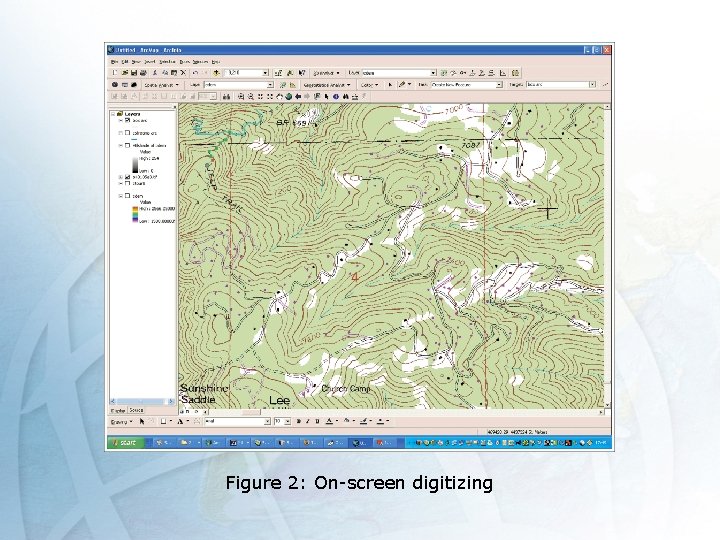Image resolution: width=720 pixels, height=540 pixels.
Task: Collapse the Layers data frame tree
Action: pyautogui.click(x=113, y=114)
